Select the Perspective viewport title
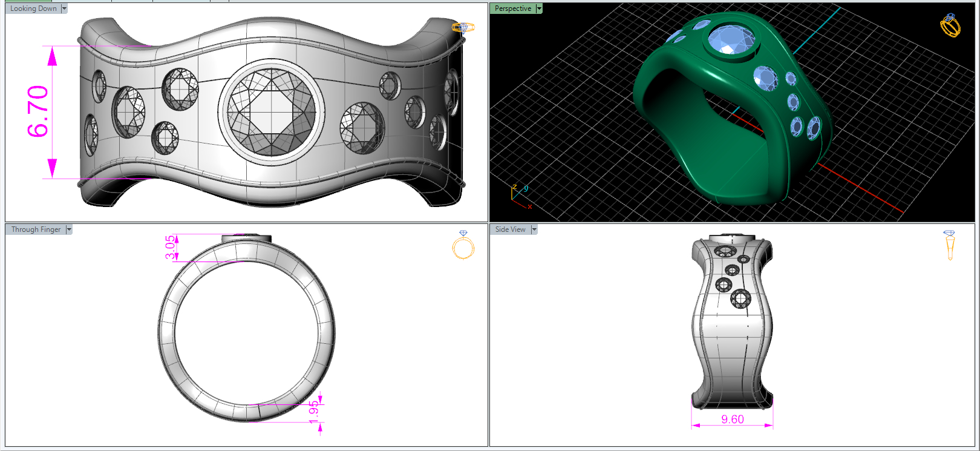 pos(513,8)
